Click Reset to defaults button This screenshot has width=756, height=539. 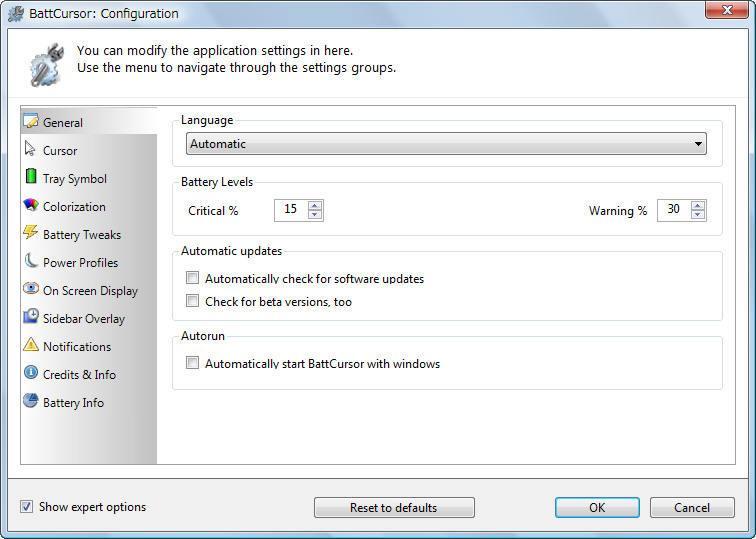[x=394, y=508]
